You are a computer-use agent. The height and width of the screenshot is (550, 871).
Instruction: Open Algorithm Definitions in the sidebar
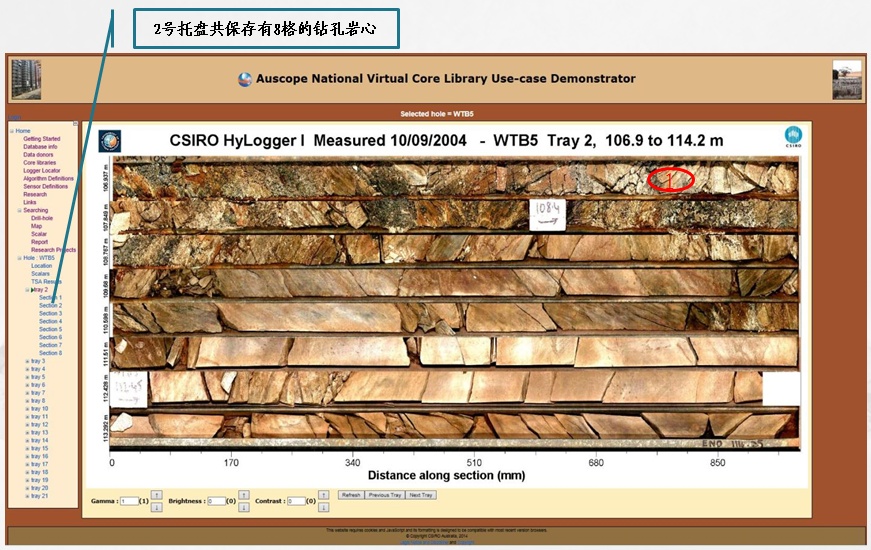[x=48, y=179]
